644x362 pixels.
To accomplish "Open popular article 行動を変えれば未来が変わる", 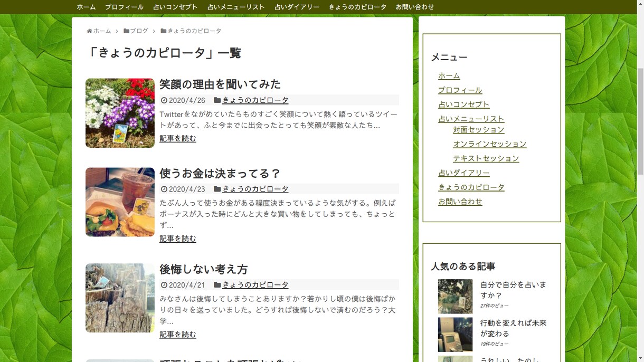I will [x=513, y=328].
